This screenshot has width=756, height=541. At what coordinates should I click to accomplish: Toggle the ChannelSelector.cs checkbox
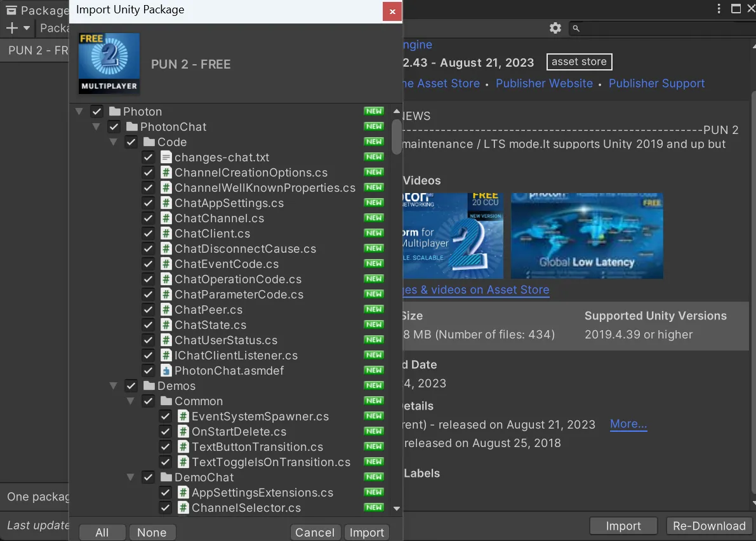pos(166,508)
